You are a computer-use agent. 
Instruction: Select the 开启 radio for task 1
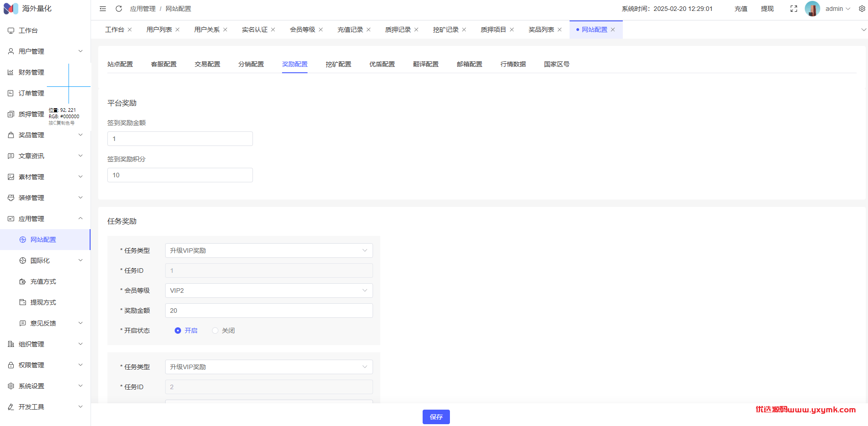[x=178, y=331]
